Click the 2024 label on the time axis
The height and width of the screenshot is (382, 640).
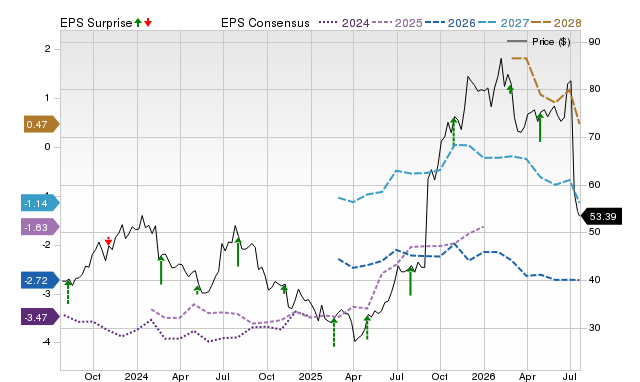[x=137, y=376]
